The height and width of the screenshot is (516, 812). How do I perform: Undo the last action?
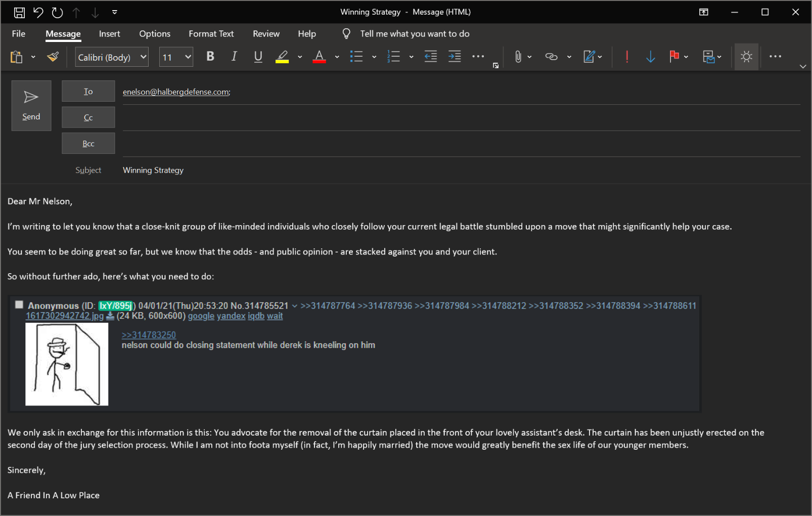[x=38, y=12]
